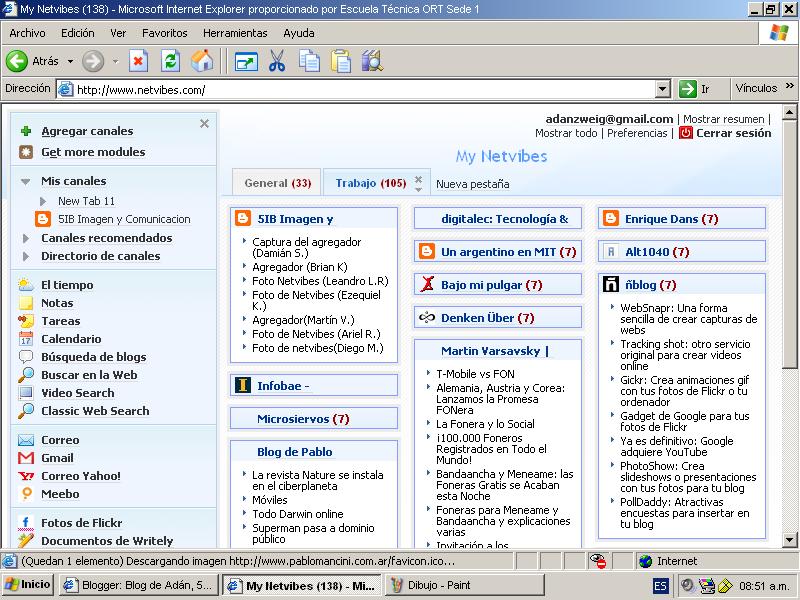The width and height of the screenshot is (800, 600).
Task: Click the Infobae module icon
Action: [x=243, y=385]
